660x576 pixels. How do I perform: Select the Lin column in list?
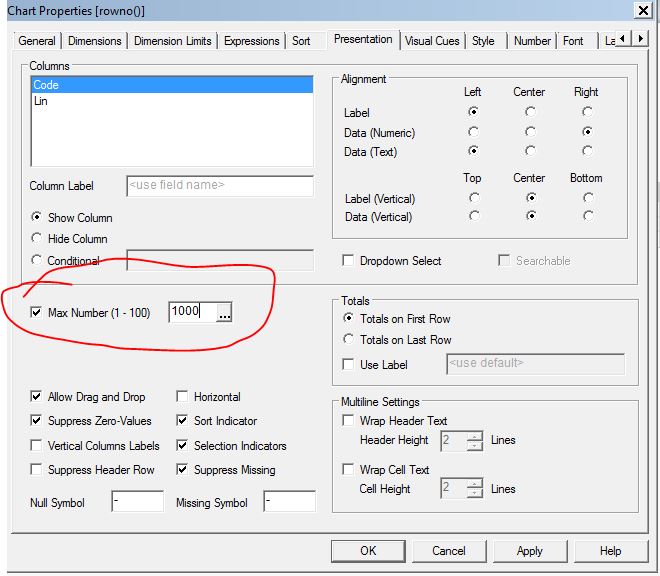(172, 101)
